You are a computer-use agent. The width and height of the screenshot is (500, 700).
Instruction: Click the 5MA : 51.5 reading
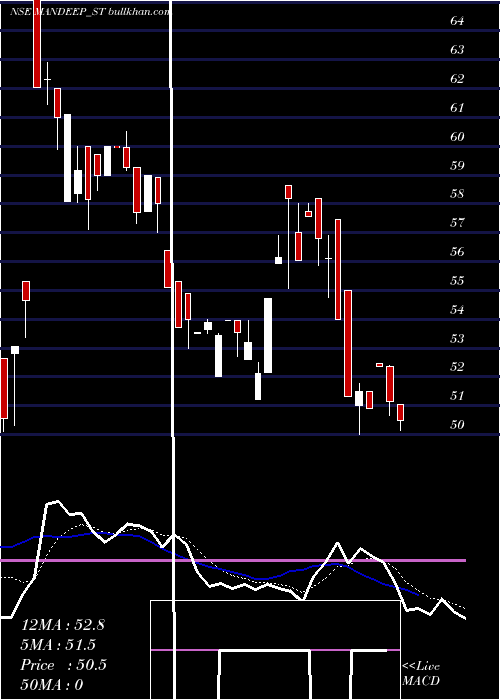[58, 645]
